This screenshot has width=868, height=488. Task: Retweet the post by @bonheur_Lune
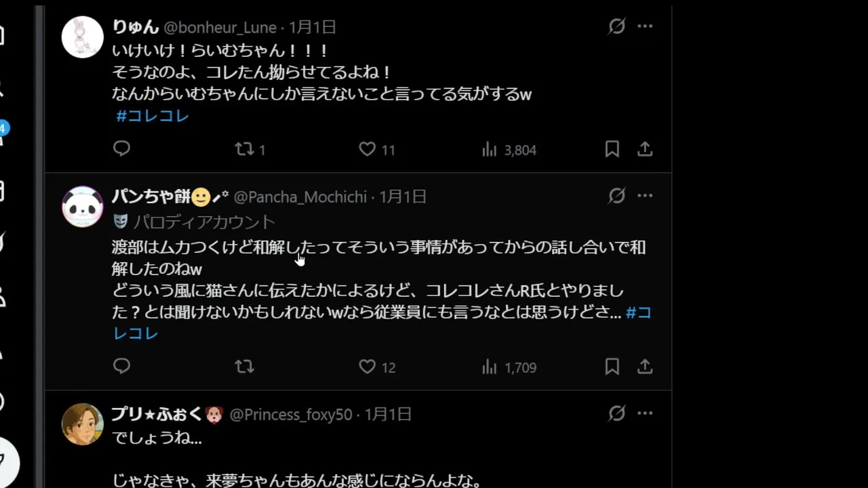coord(244,149)
